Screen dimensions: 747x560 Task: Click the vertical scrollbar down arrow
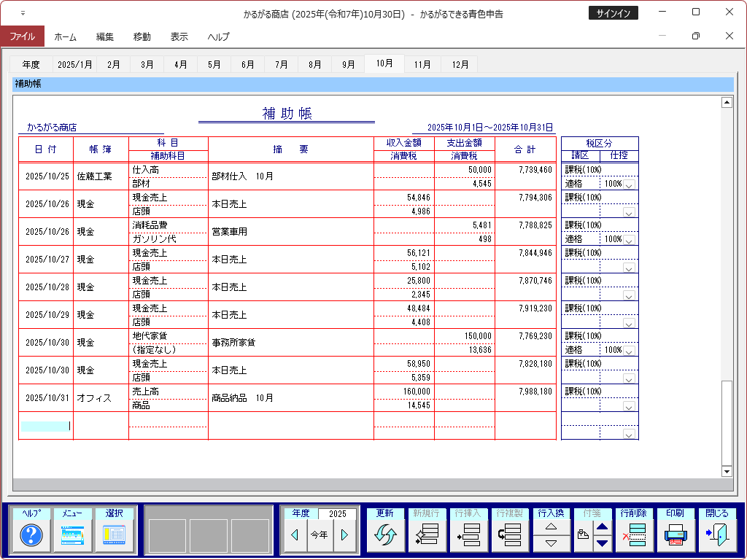coord(726,472)
